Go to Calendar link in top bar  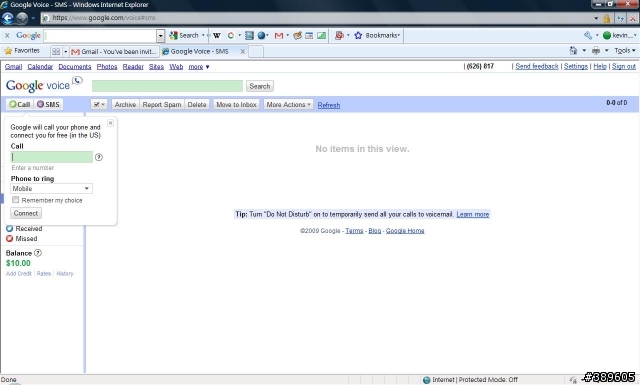(x=40, y=67)
